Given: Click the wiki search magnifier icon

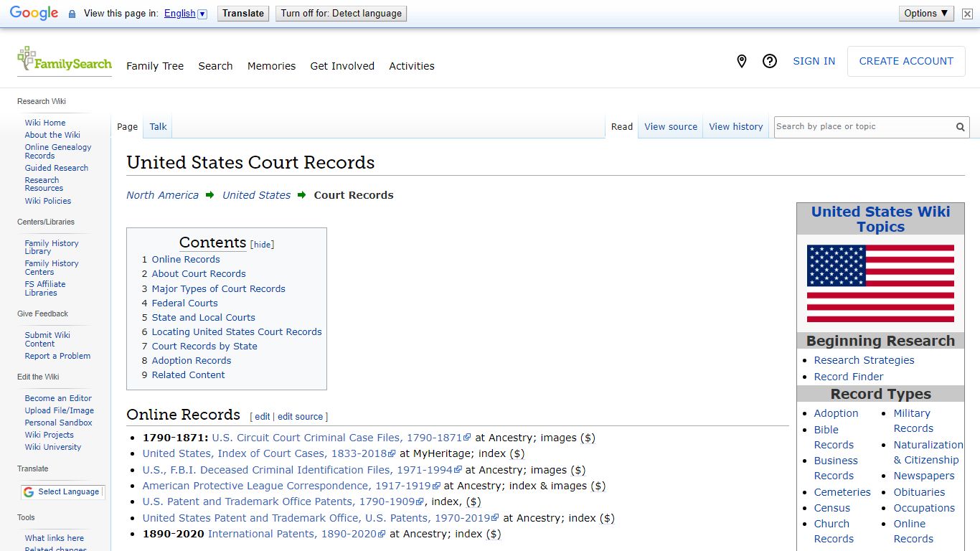Looking at the screenshot, I should 960,127.
